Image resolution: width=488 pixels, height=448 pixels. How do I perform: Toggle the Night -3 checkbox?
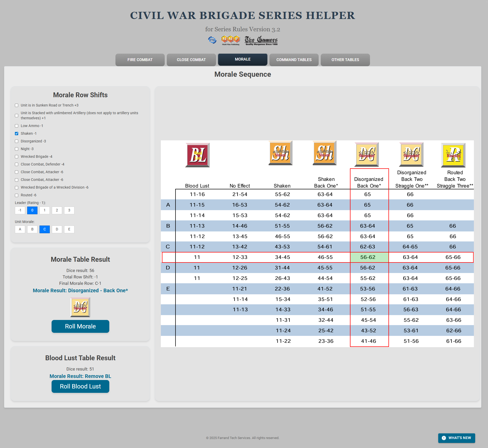[x=17, y=149]
